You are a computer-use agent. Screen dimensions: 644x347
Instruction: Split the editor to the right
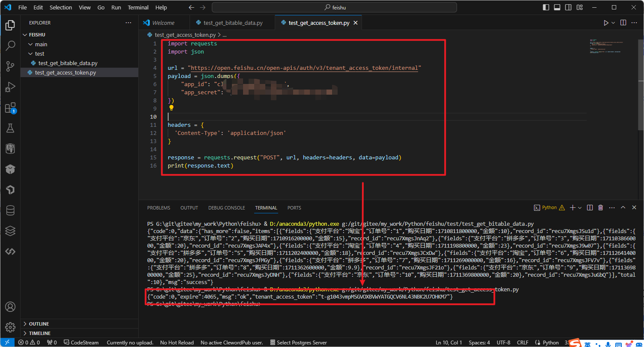(x=623, y=23)
